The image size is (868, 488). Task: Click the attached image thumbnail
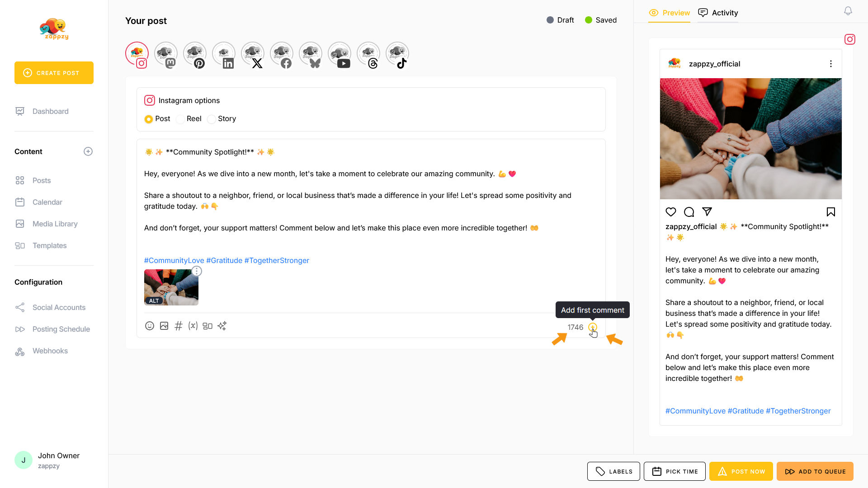[171, 287]
